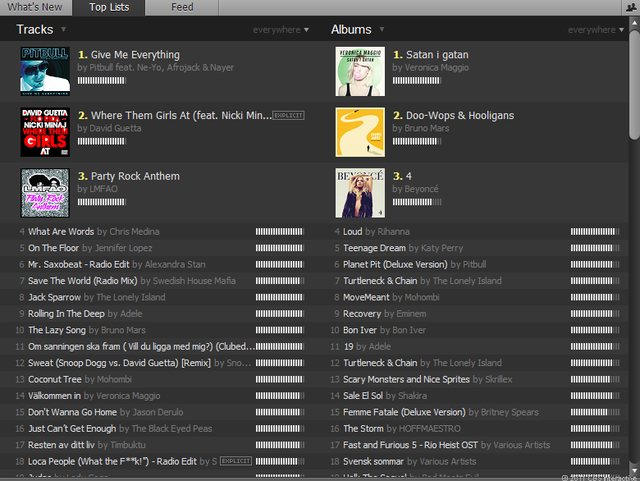Open track Where Them Girls At
640x481 pixels.
tap(181, 116)
